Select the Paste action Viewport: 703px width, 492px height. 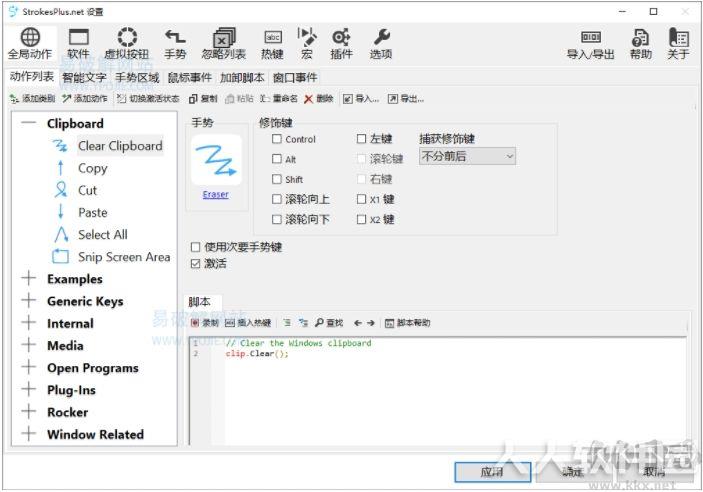coord(93,212)
